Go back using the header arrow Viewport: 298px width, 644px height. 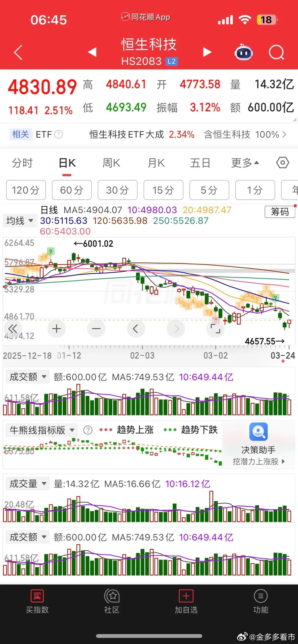18,53
